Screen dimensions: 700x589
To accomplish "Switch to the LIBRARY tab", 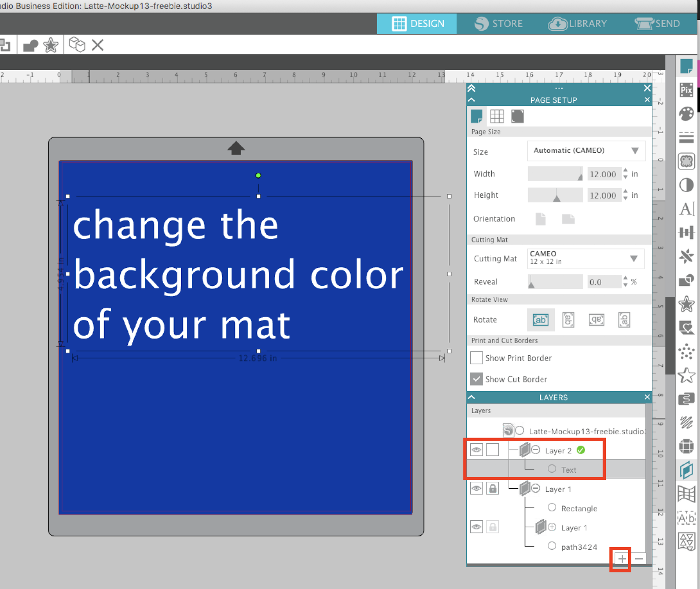I will 578,24.
